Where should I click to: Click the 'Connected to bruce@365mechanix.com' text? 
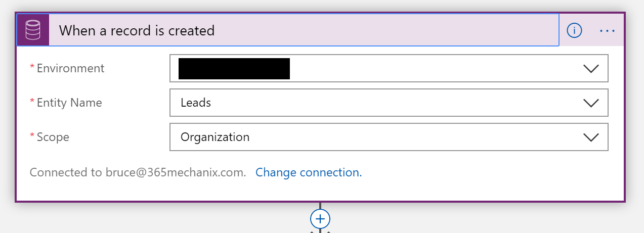(138, 172)
